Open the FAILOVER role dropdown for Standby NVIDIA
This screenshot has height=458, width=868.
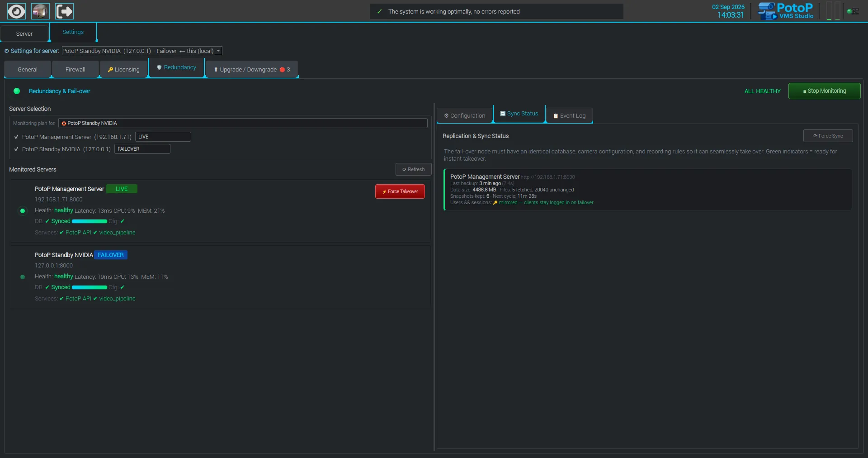pos(142,149)
